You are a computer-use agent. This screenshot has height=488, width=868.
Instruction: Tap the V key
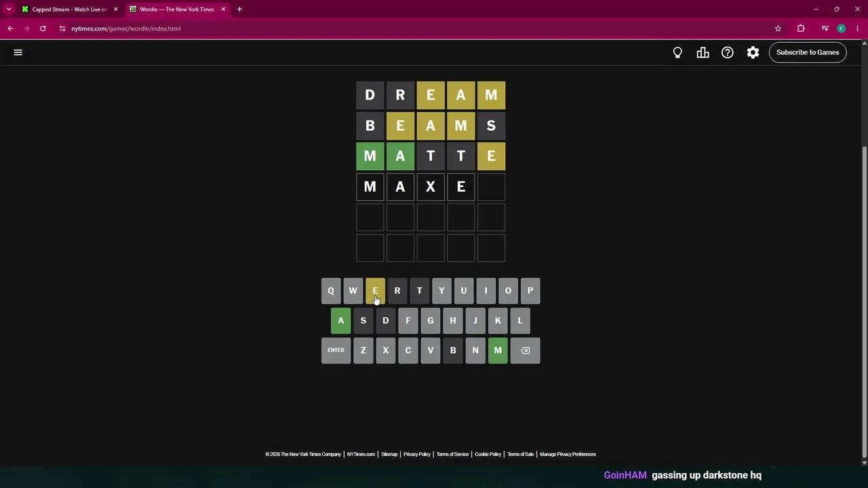[430, 350]
